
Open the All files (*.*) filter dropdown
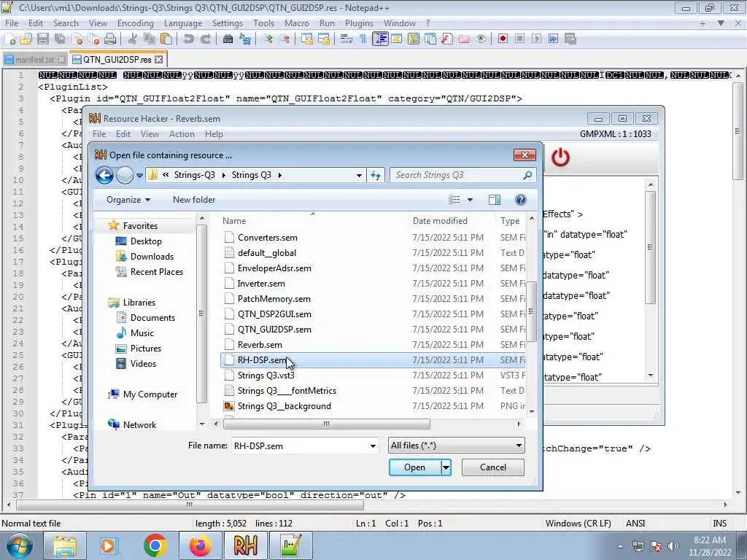click(x=519, y=446)
